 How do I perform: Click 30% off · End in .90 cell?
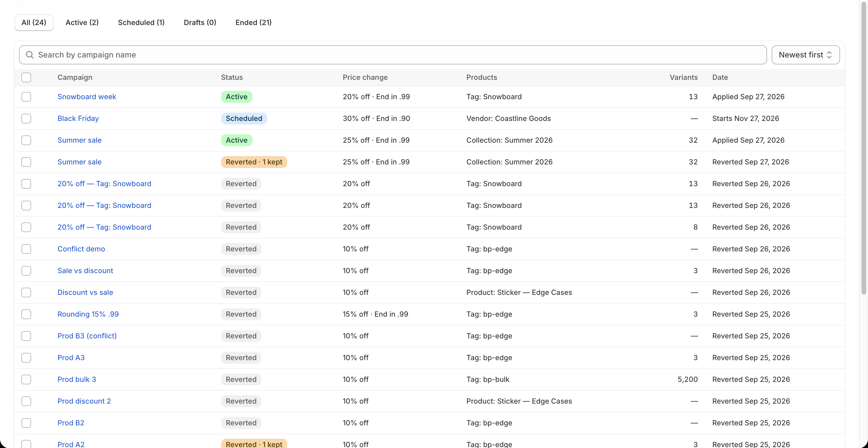376,119
